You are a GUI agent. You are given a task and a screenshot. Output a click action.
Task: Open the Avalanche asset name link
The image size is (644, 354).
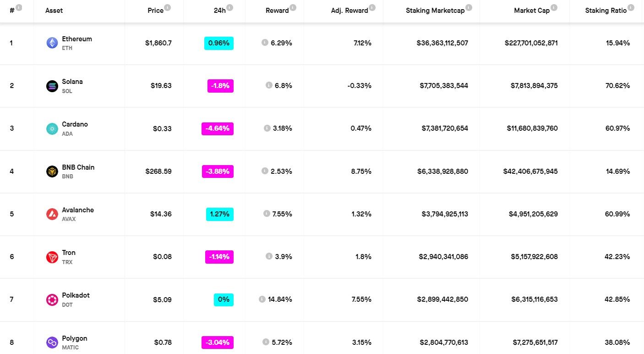point(78,210)
